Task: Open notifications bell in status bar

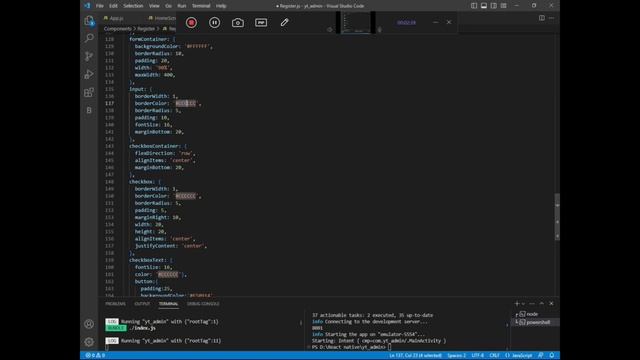Action: 552,356
